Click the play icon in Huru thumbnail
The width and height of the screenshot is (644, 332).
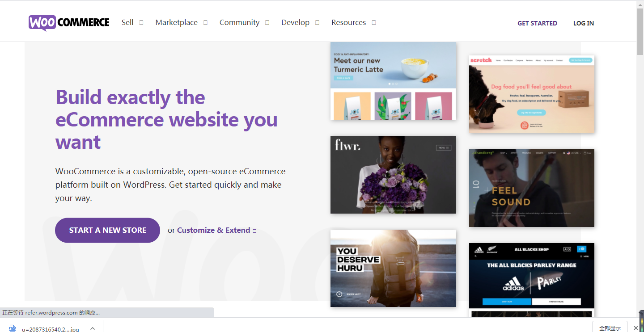339,294
